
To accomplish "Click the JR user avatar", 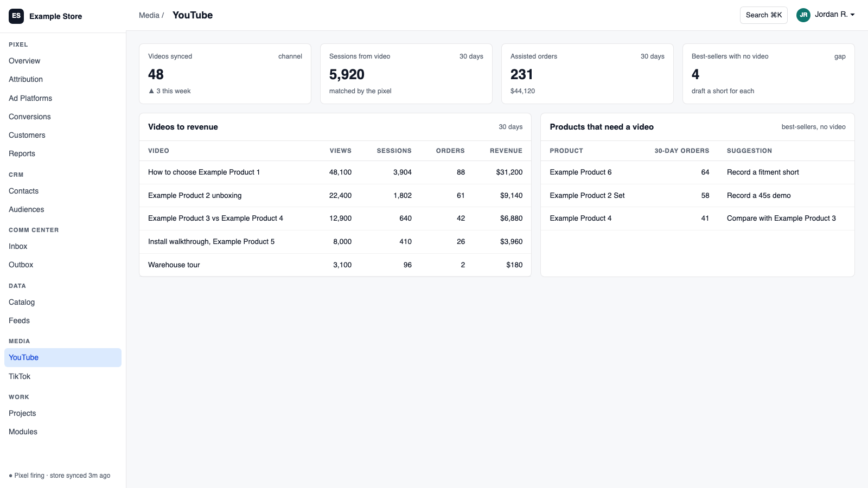I will click(803, 15).
